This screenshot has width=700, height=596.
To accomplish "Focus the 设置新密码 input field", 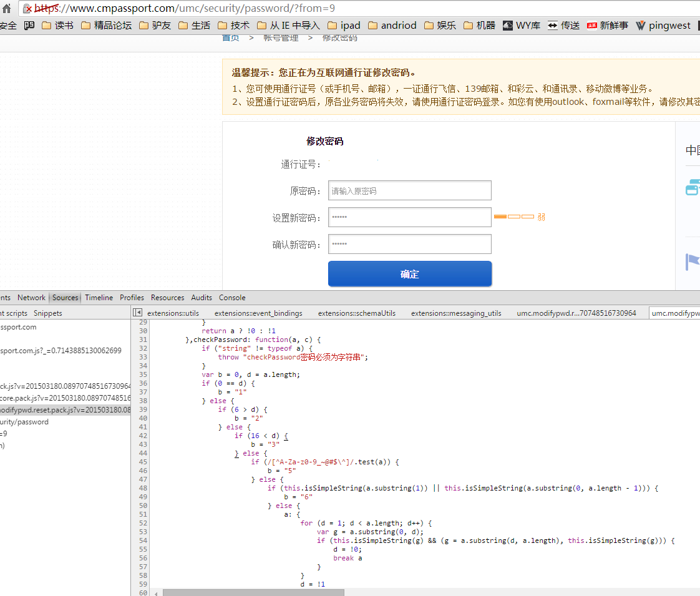I will point(409,217).
